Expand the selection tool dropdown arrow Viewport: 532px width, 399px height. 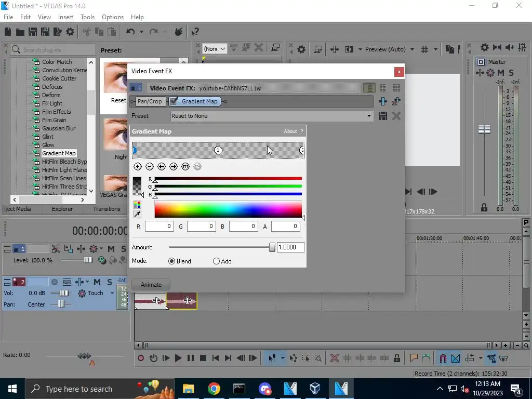coord(283,358)
